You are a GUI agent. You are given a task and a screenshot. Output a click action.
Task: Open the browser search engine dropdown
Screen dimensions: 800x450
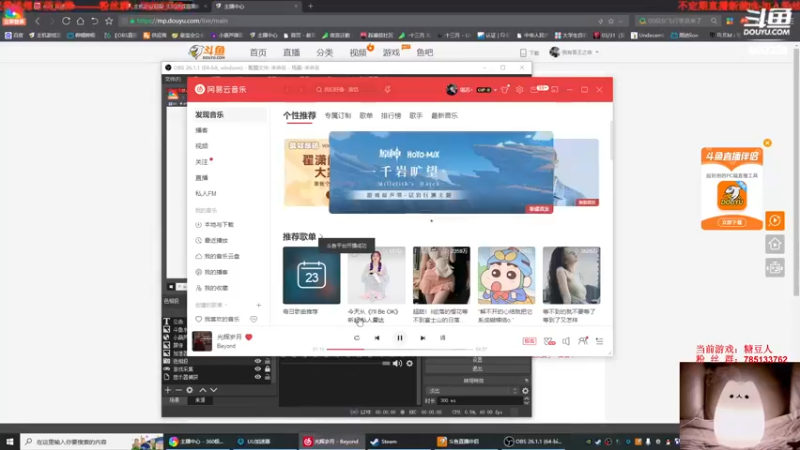click(x=643, y=21)
